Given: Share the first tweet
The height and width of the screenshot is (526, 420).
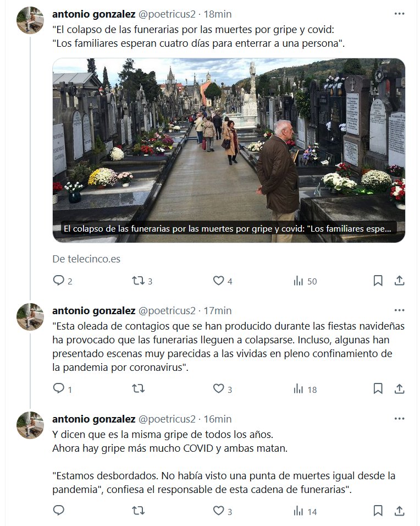Looking at the screenshot, I should (399, 281).
